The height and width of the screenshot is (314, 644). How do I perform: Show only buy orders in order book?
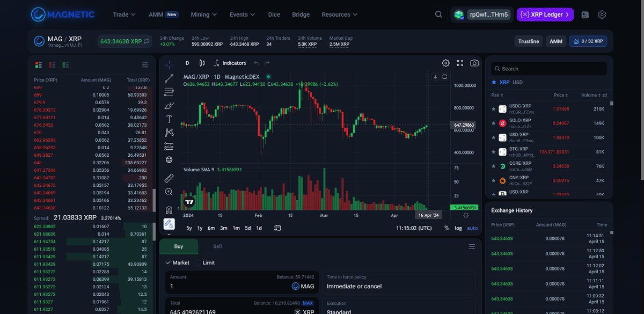click(x=65, y=64)
